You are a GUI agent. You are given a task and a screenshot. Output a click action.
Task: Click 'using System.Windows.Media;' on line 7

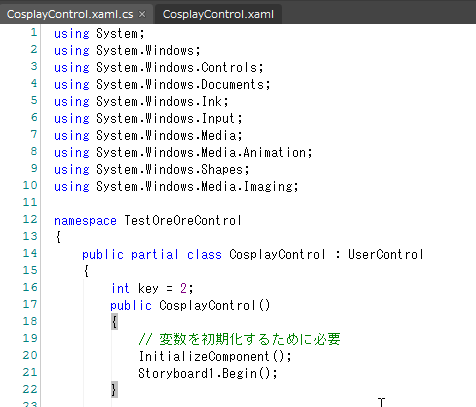148,135
